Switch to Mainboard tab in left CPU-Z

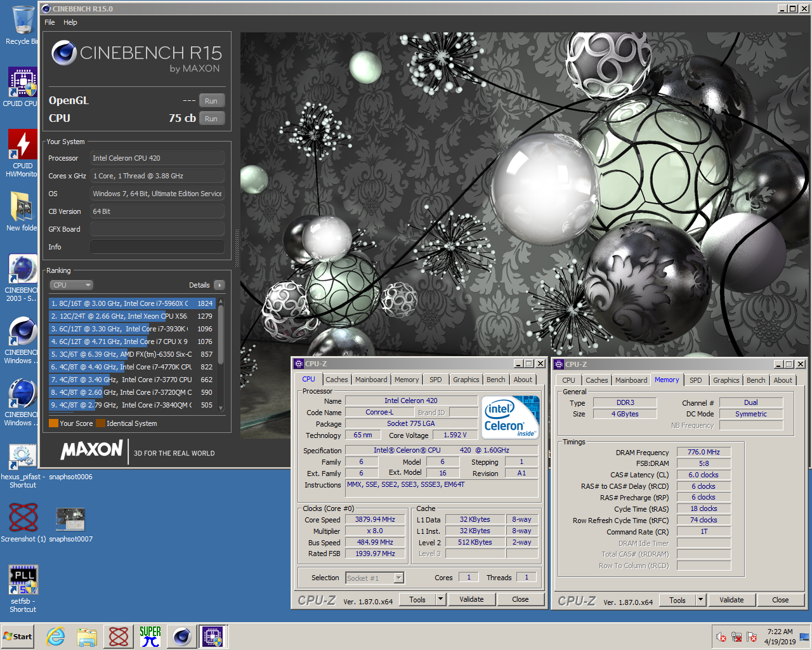pyautogui.click(x=371, y=380)
